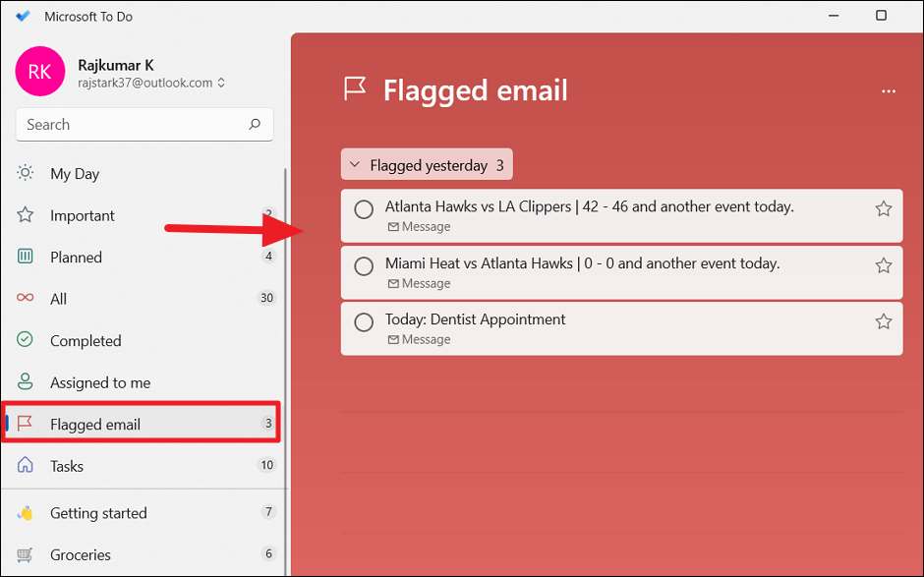Click the All infinity icon
The width and height of the screenshot is (924, 577).
tap(26, 298)
